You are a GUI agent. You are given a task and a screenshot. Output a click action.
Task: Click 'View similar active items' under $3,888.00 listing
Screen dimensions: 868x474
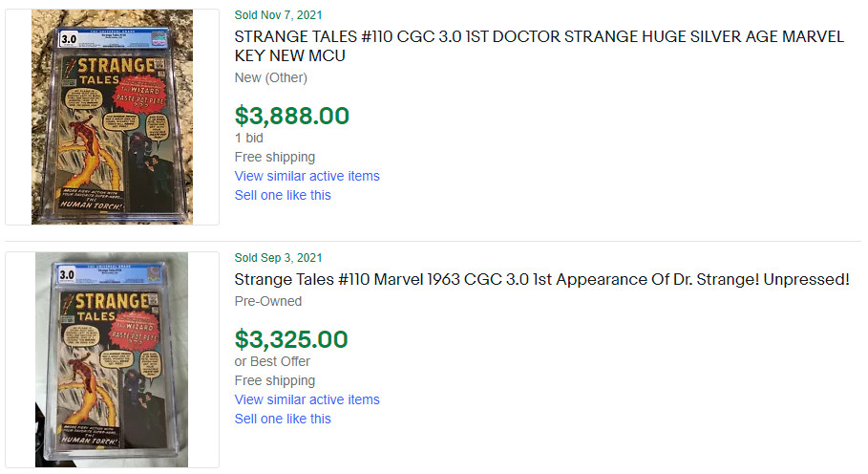(307, 176)
